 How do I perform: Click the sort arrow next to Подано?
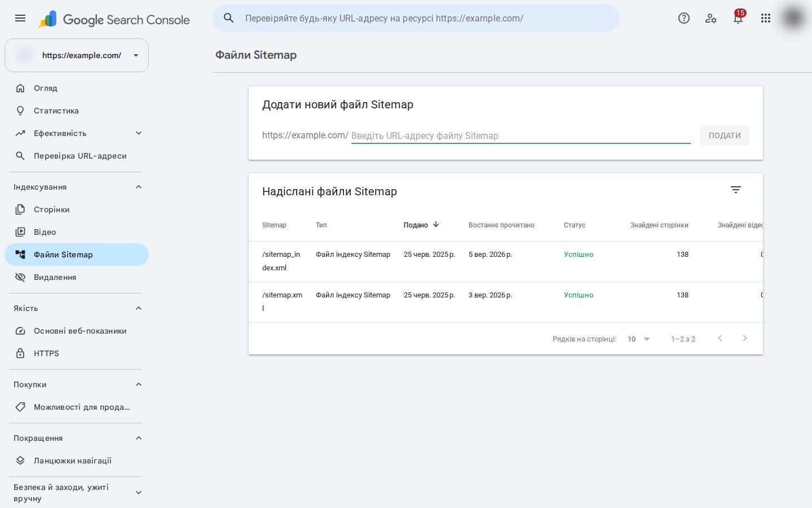pyautogui.click(x=436, y=225)
